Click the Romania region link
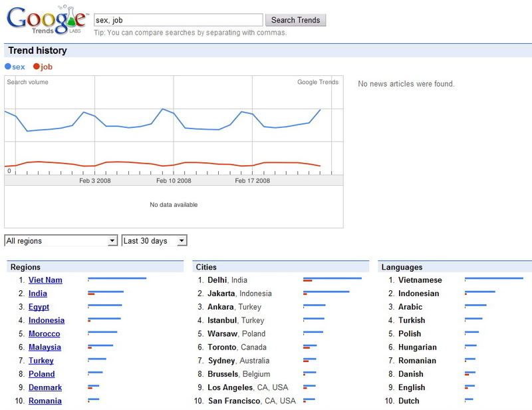The image size is (532, 410). coord(45,401)
